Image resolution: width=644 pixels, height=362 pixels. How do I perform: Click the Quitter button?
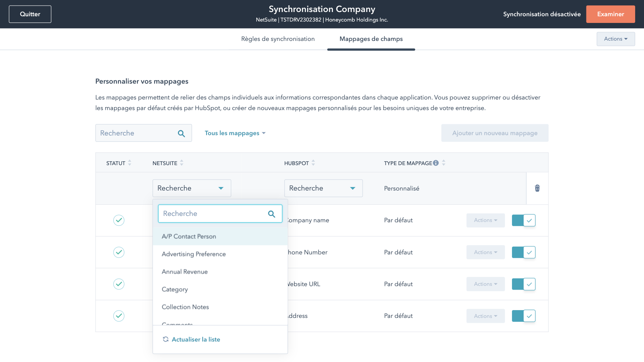click(x=30, y=14)
